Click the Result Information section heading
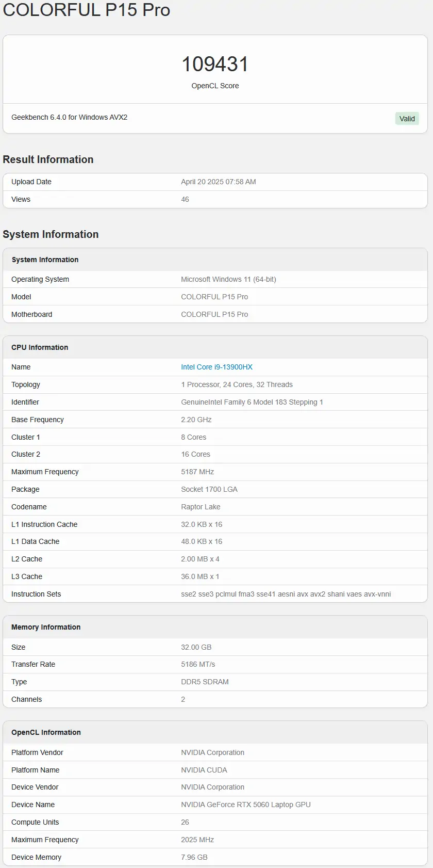This screenshot has width=433, height=868. click(48, 159)
